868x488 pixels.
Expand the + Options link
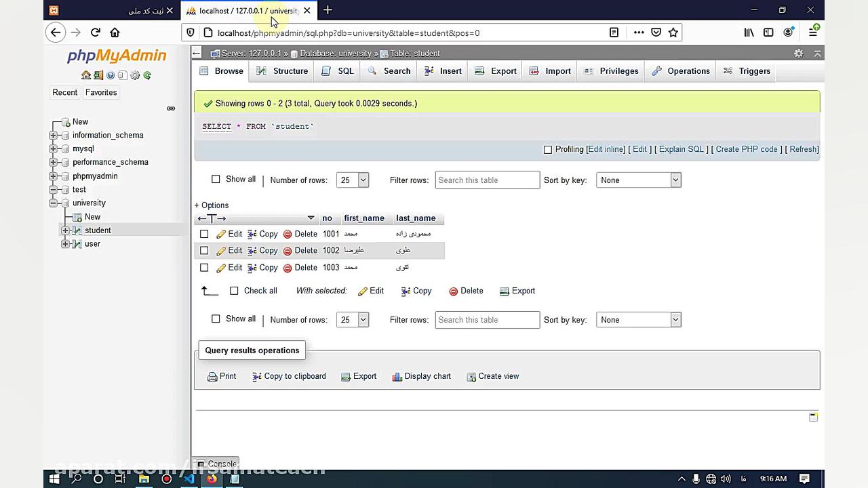tap(212, 205)
